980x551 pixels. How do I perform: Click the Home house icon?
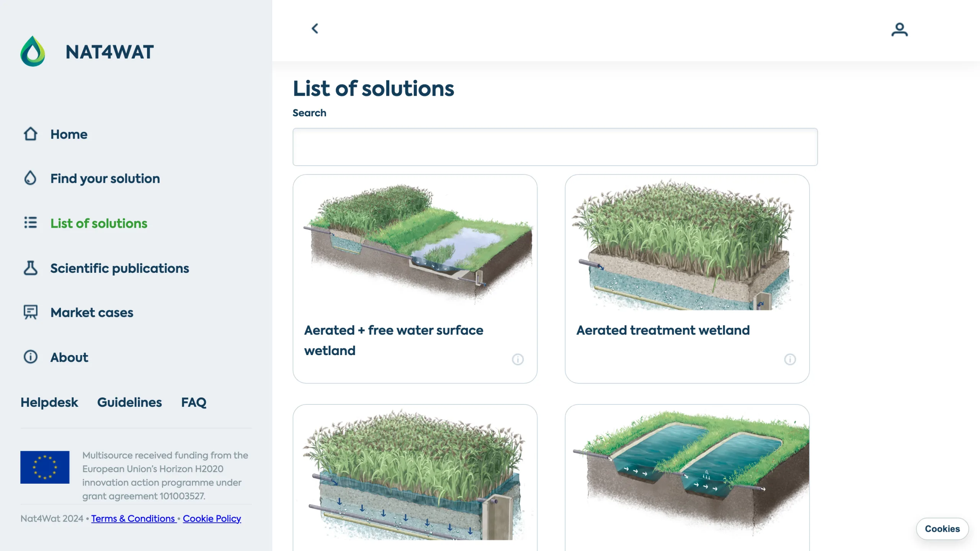tap(31, 134)
